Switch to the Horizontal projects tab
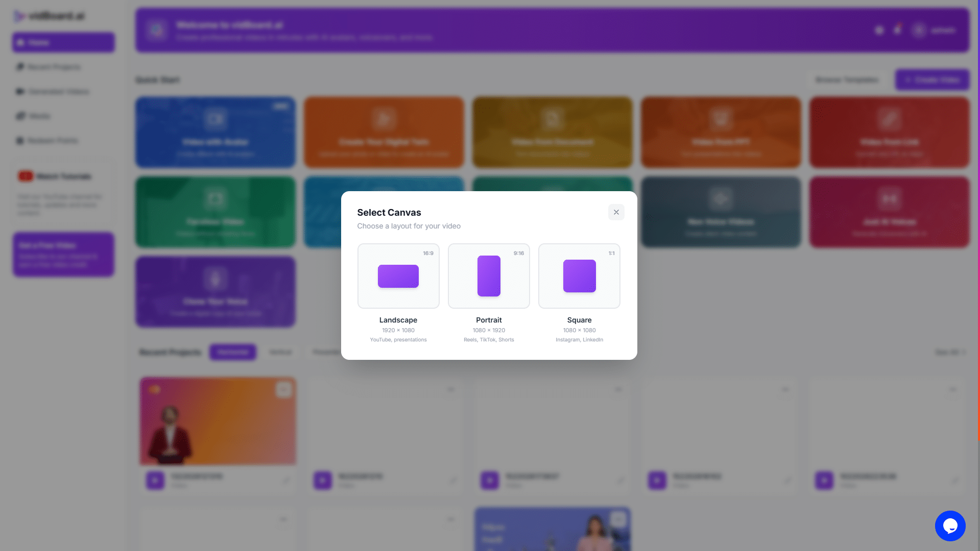Image resolution: width=980 pixels, height=551 pixels. (x=232, y=352)
